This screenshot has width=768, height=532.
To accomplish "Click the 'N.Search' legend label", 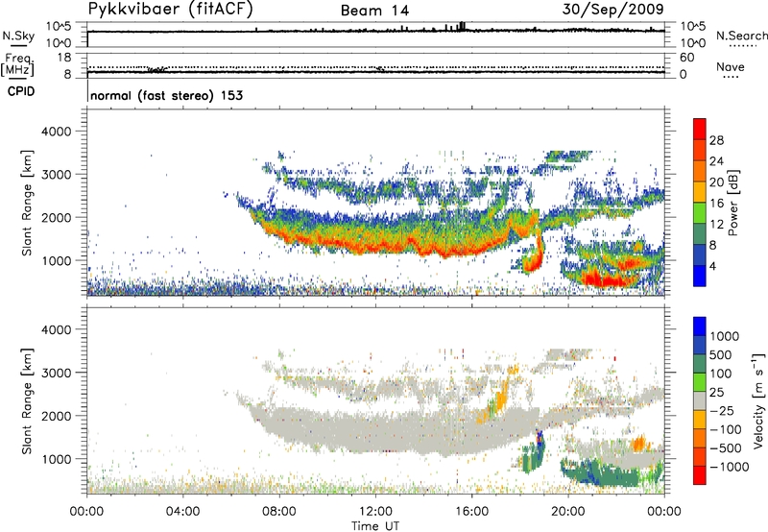I will (741, 36).
